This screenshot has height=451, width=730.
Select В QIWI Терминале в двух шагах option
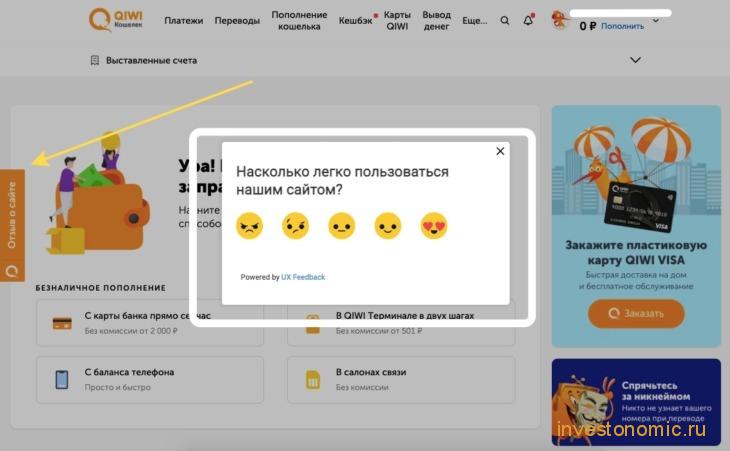[401, 323]
